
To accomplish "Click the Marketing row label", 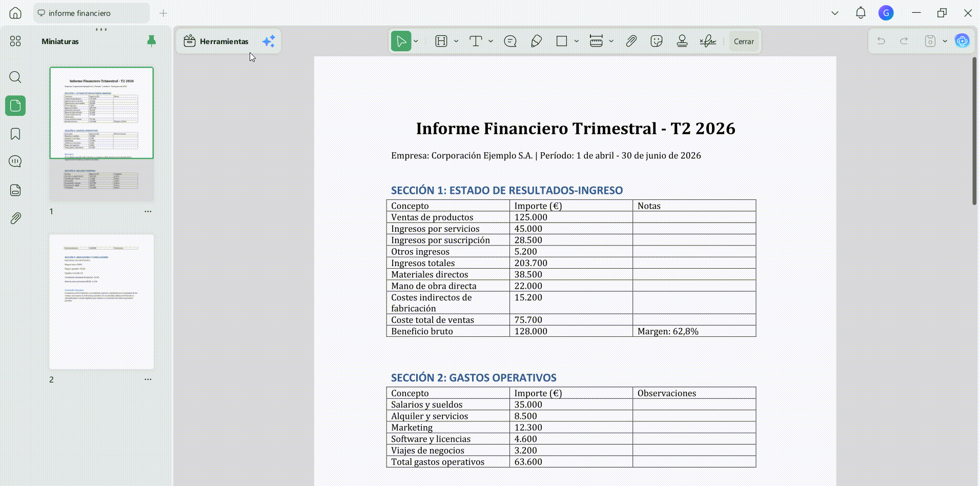I will (412, 428).
